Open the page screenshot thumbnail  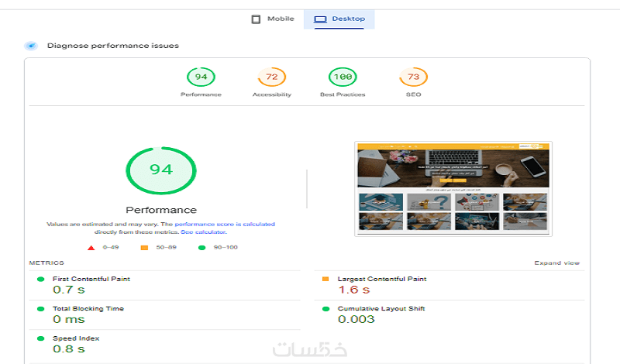tap(453, 188)
